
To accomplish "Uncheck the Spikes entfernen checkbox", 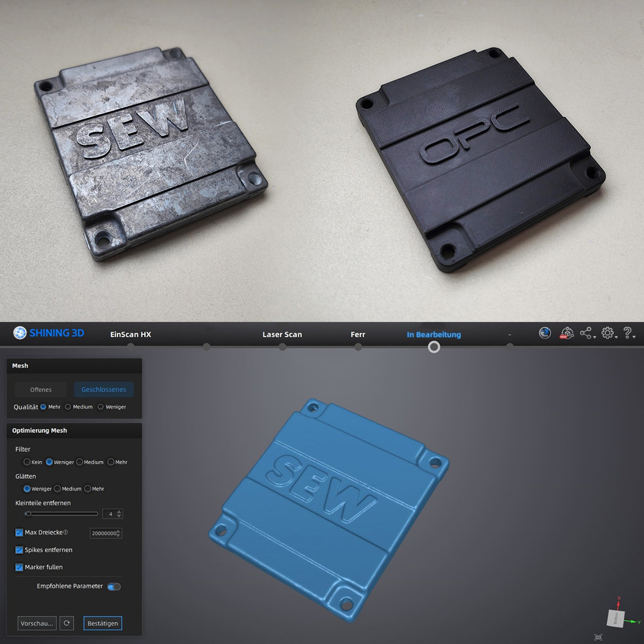I will pos(19,550).
